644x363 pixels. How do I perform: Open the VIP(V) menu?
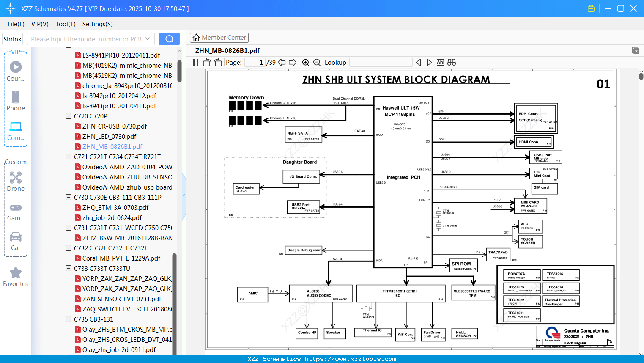(40, 24)
